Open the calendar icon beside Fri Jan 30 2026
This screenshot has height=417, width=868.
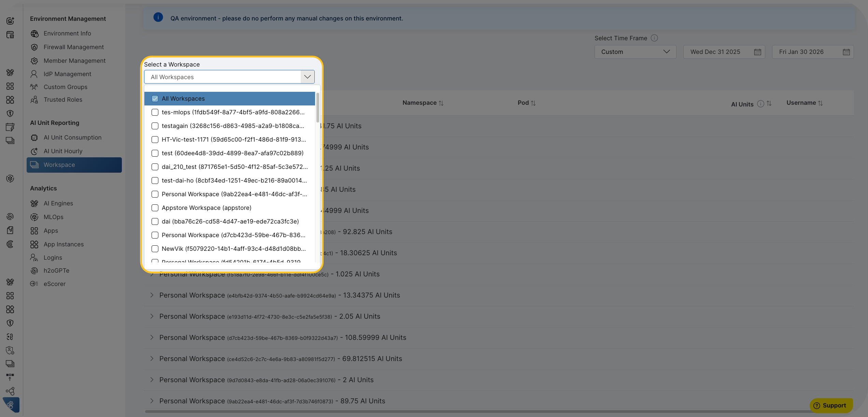point(846,52)
